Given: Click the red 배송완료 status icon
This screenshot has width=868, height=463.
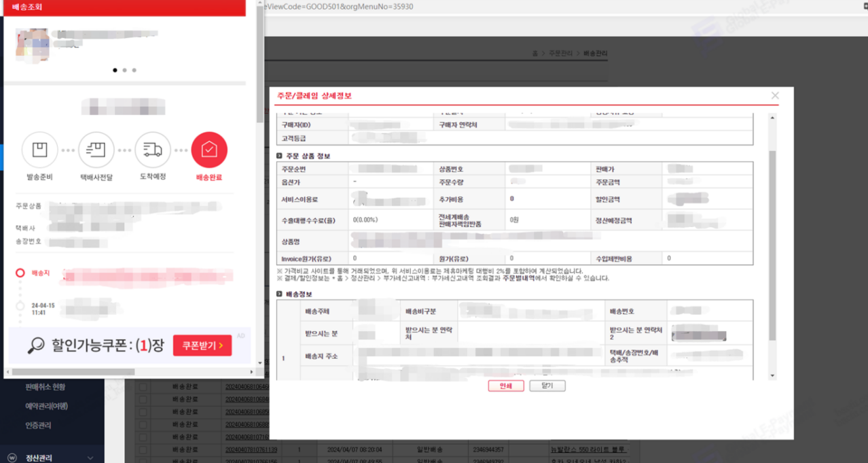Looking at the screenshot, I should [209, 150].
